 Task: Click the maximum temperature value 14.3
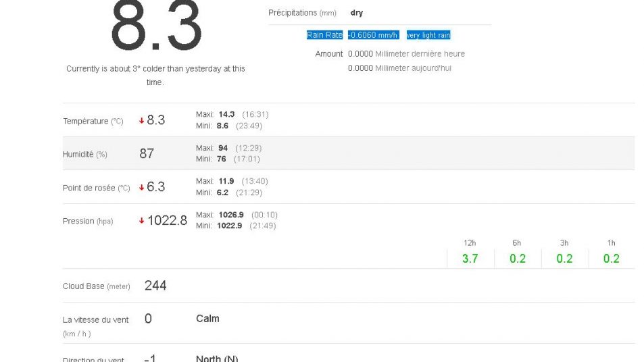click(226, 115)
